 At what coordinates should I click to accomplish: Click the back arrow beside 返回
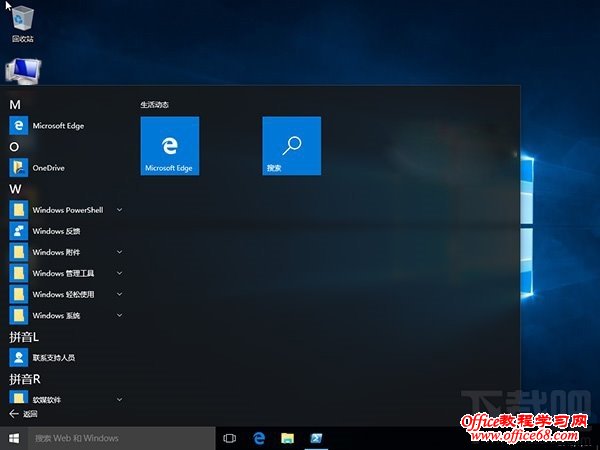pos(14,414)
